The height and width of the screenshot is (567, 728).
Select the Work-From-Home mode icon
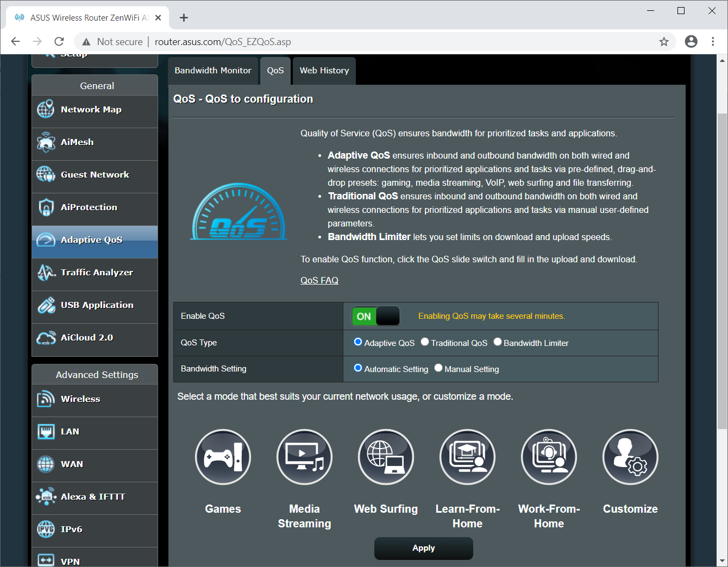(x=549, y=457)
